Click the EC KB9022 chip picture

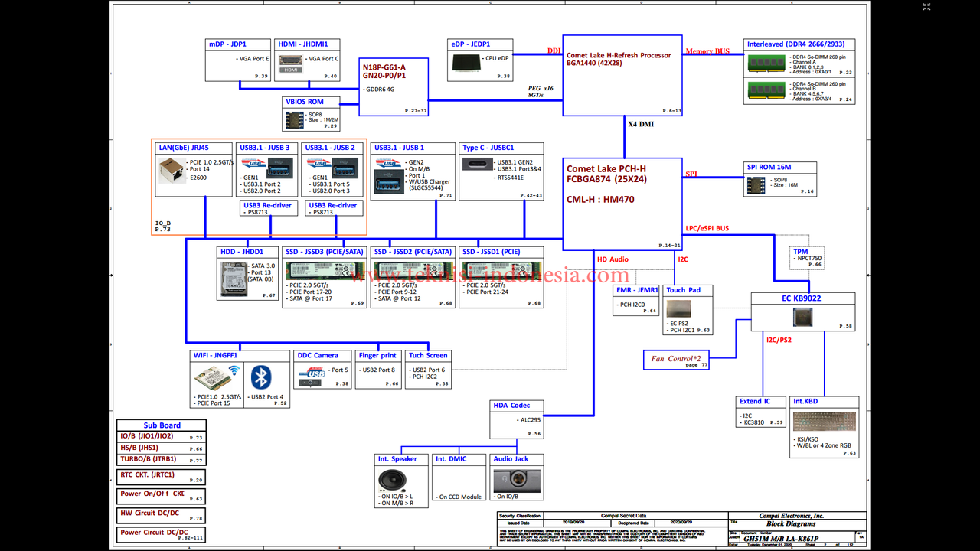click(x=802, y=317)
